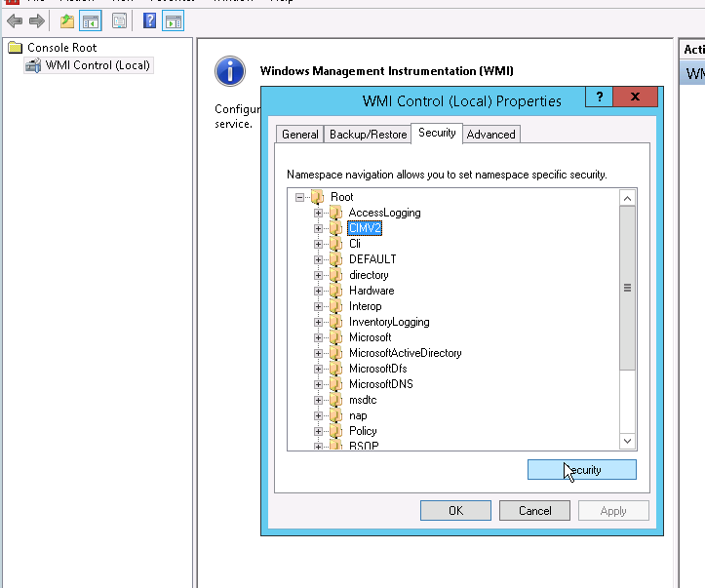Expand the Hardware namespace
The height and width of the screenshot is (588, 705).
pyautogui.click(x=318, y=291)
